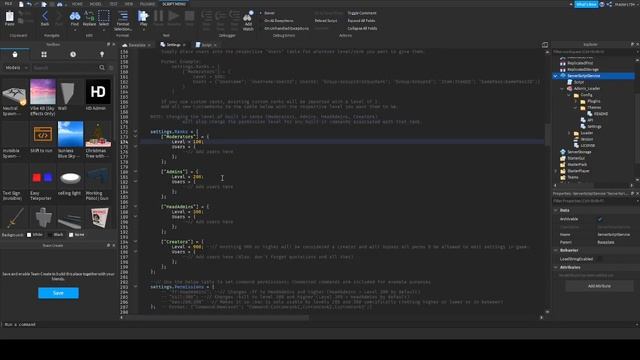The width and height of the screenshot is (640, 360).
Task: Select Themes folder in Explorer
Action: click(x=594, y=107)
